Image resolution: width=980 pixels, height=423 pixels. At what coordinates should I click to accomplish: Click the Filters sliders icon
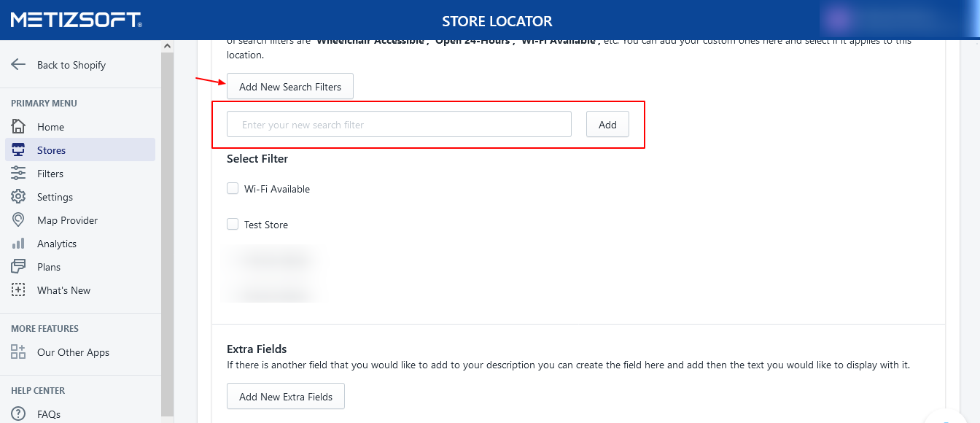(18, 174)
